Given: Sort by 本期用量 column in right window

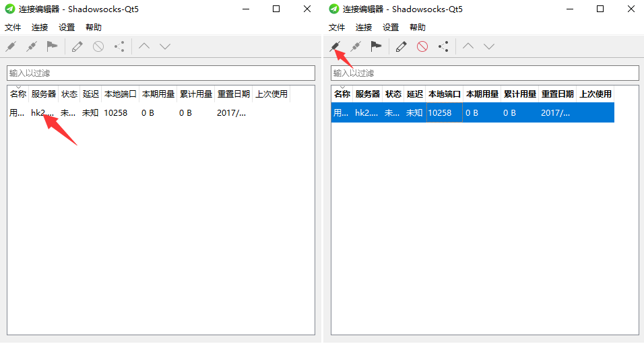Looking at the screenshot, I should coord(482,94).
